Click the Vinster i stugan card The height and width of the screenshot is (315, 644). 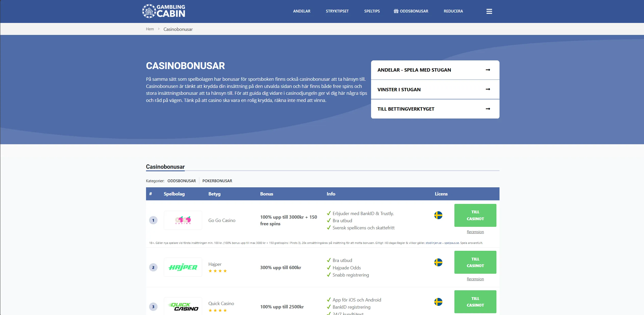point(435,89)
